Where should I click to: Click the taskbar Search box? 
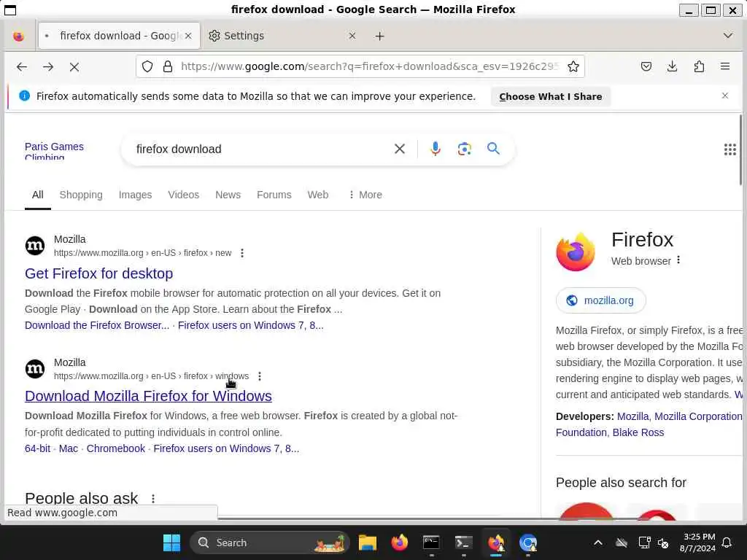tap(270, 542)
